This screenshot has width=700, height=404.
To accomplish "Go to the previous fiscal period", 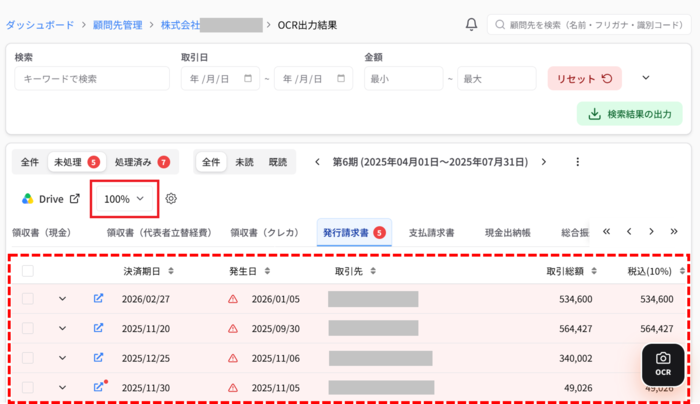I will coord(317,162).
